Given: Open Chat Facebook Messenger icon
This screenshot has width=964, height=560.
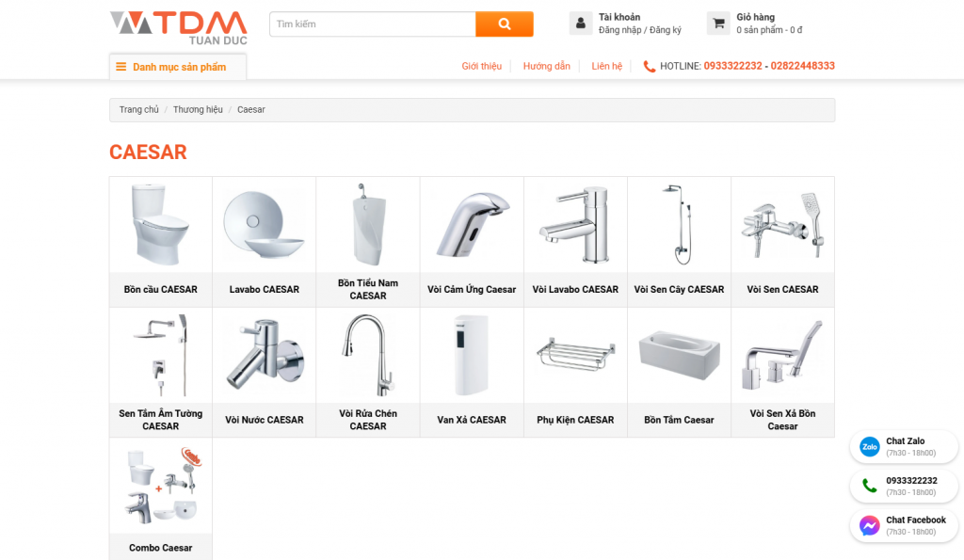Looking at the screenshot, I should click(x=869, y=525).
